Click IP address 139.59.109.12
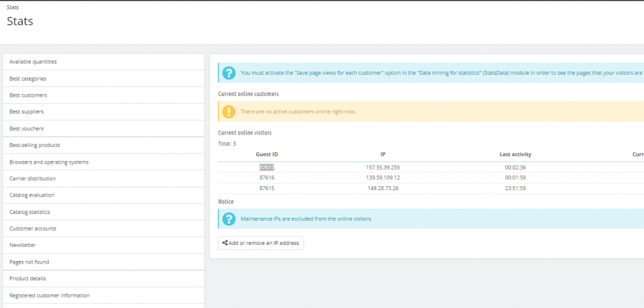644x308 pixels. coord(383,178)
